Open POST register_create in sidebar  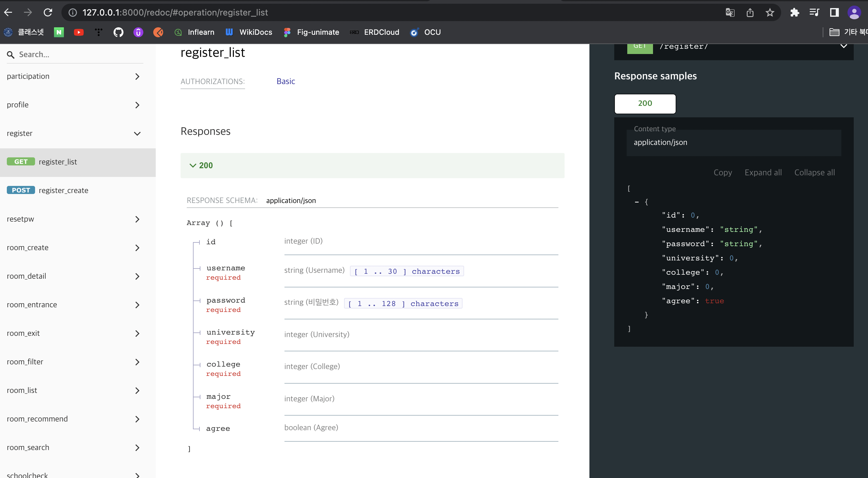pyautogui.click(x=63, y=191)
